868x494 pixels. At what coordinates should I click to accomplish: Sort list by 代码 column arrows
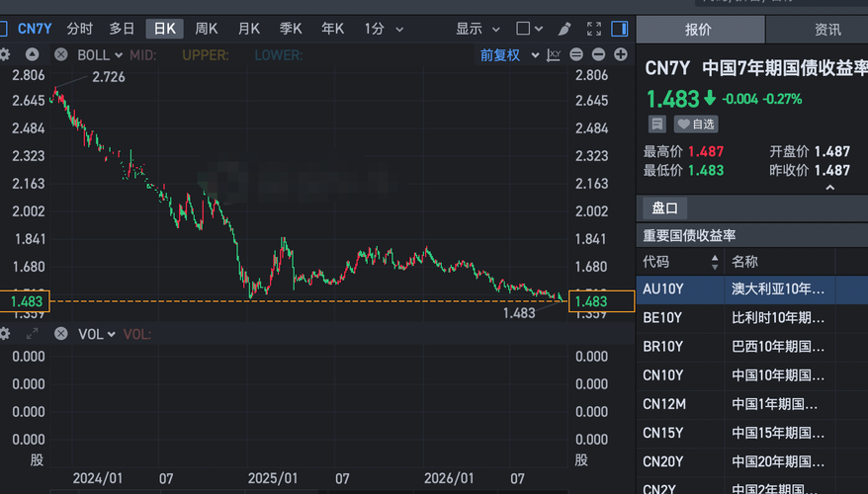(715, 262)
